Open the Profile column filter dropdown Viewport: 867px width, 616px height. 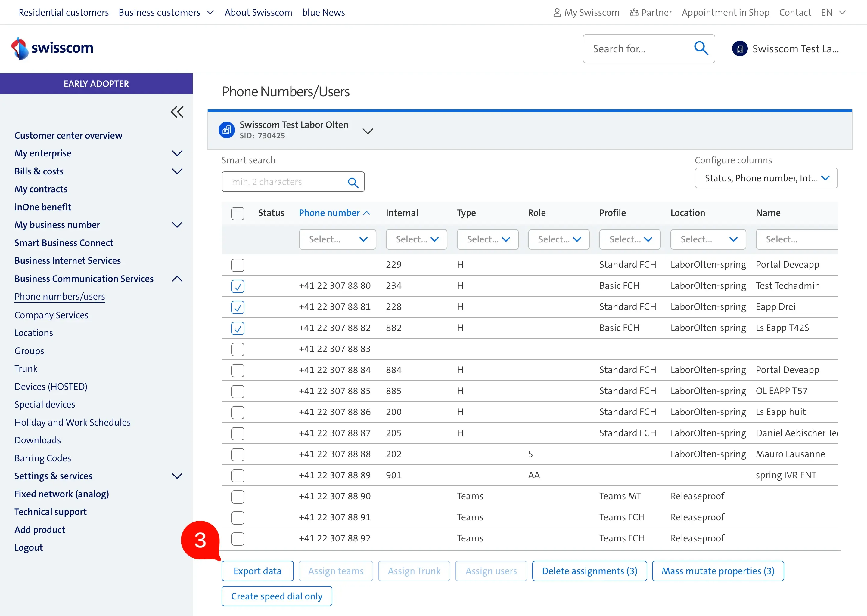coord(630,239)
